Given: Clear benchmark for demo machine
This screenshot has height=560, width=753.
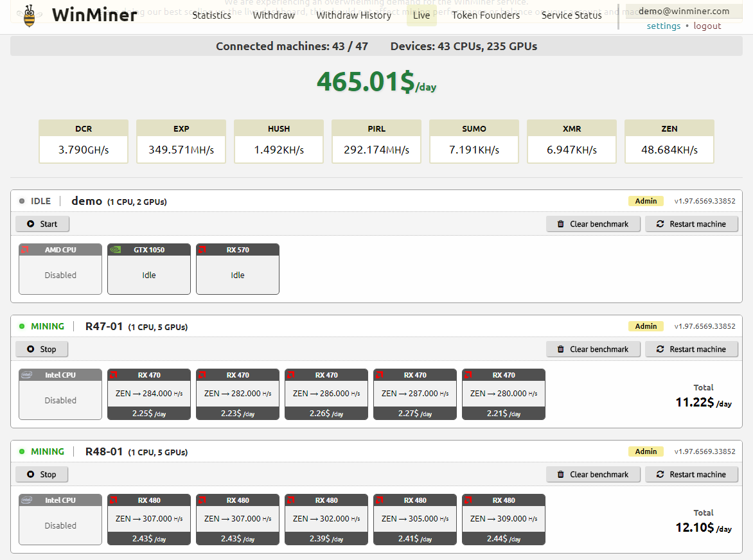Looking at the screenshot, I should click(593, 224).
